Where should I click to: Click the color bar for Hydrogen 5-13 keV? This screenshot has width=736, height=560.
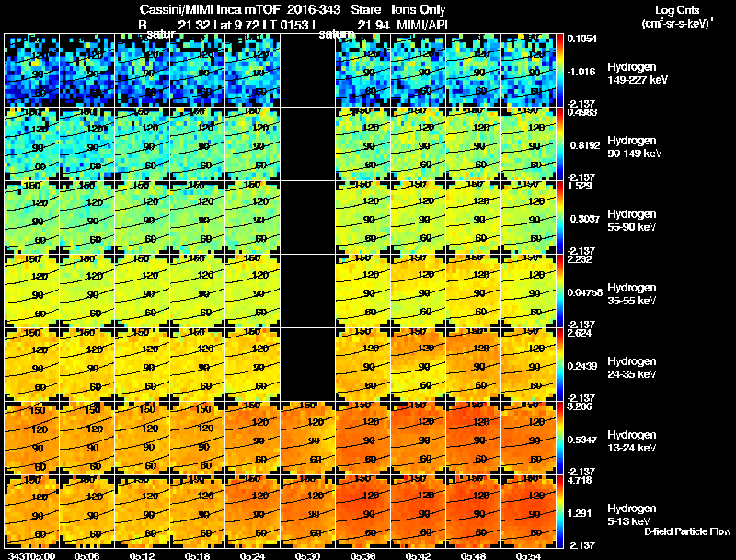click(559, 512)
